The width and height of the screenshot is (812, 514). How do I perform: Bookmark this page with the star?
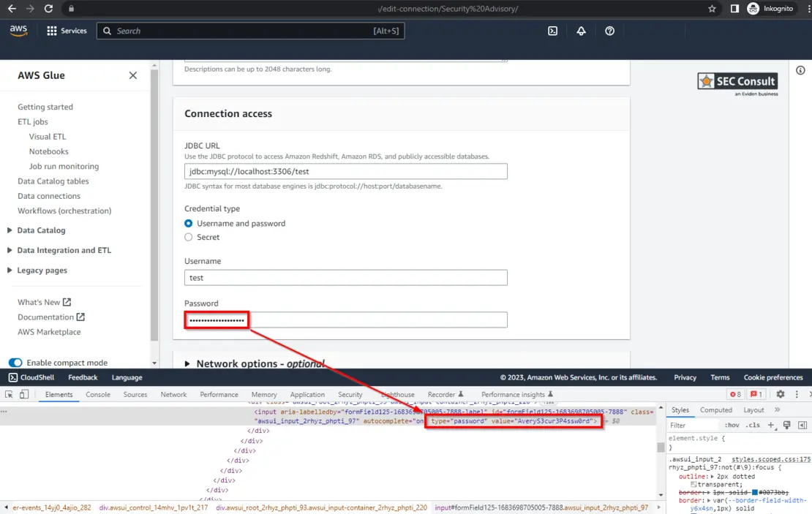click(x=712, y=8)
